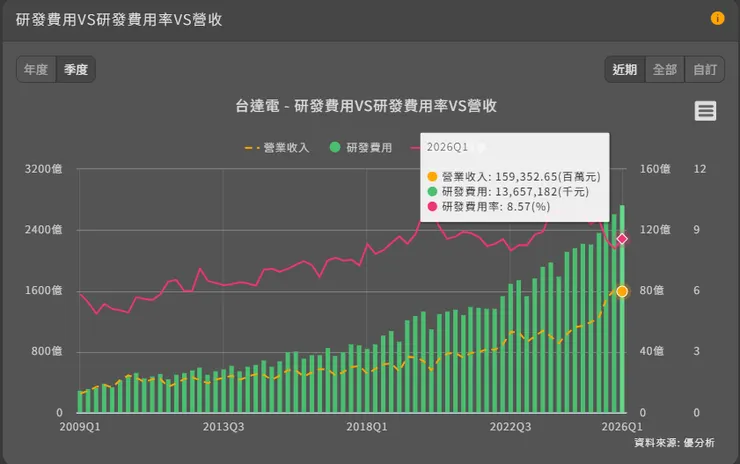Select the 近期 recent range
Viewport: 740px width, 464px height.
[625, 69]
